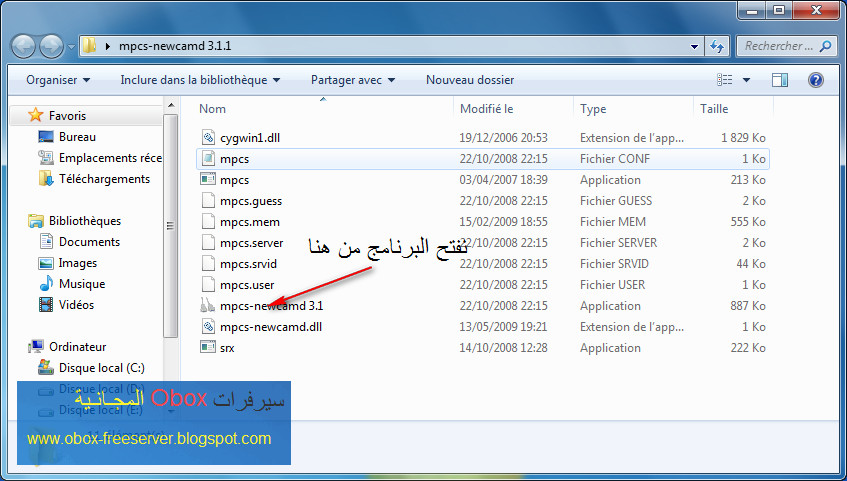
Task: Select Ordinateur in navigation pane
Action: [77, 347]
